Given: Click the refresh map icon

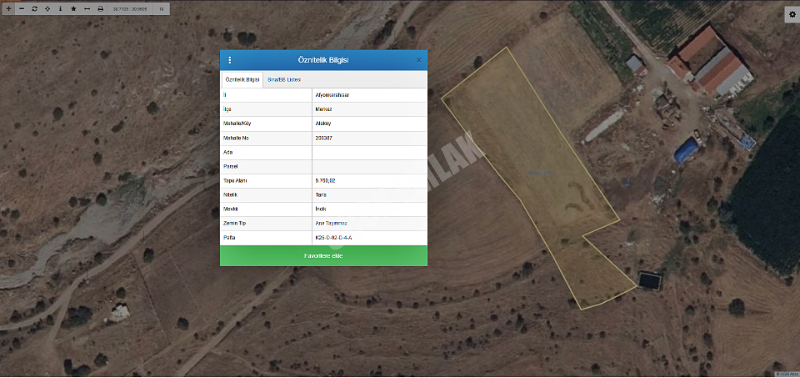Looking at the screenshot, I should click(35, 9).
